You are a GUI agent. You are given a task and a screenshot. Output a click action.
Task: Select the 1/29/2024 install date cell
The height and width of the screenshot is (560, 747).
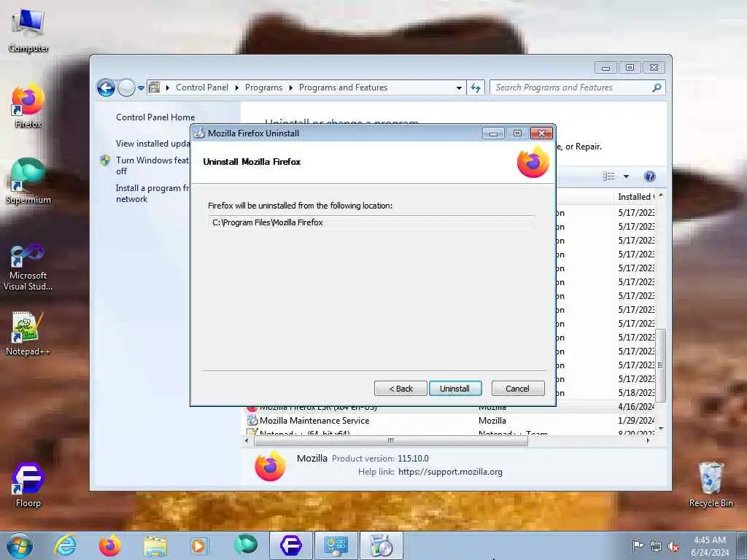[x=636, y=421]
